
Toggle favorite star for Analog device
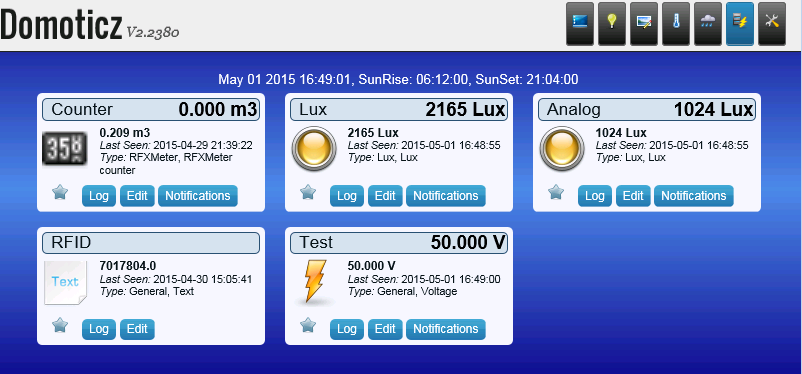pyautogui.click(x=556, y=192)
